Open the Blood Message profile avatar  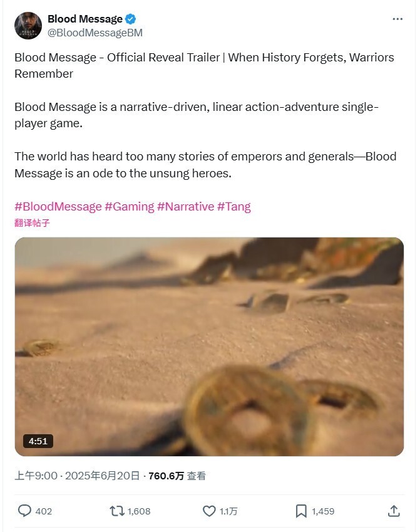28,26
